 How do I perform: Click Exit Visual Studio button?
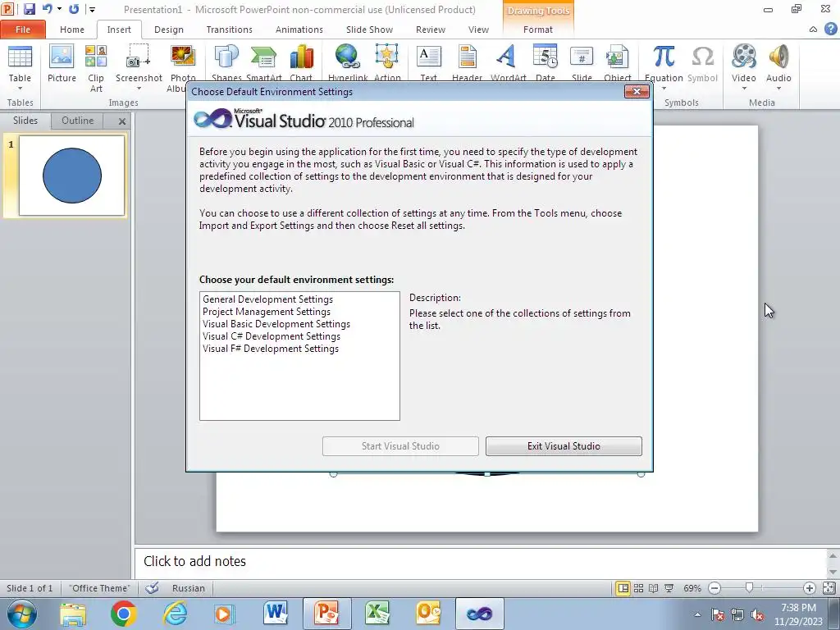coord(564,445)
